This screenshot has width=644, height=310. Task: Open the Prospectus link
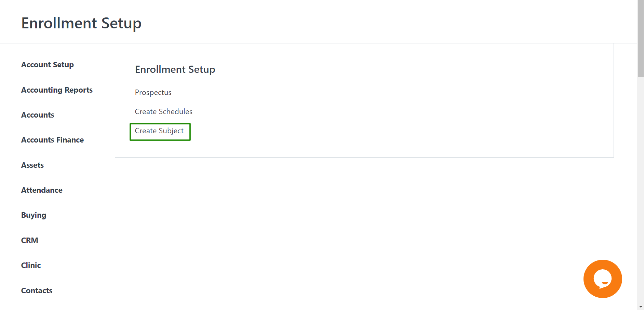(x=153, y=93)
